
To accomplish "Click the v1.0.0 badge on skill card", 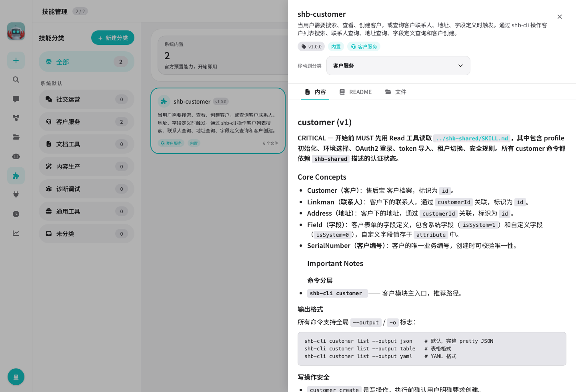I will 221,102.
